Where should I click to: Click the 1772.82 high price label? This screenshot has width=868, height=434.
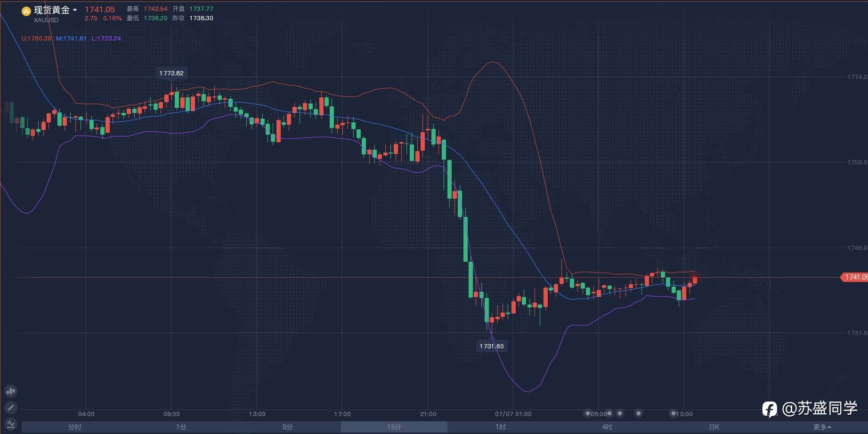(171, 73)
